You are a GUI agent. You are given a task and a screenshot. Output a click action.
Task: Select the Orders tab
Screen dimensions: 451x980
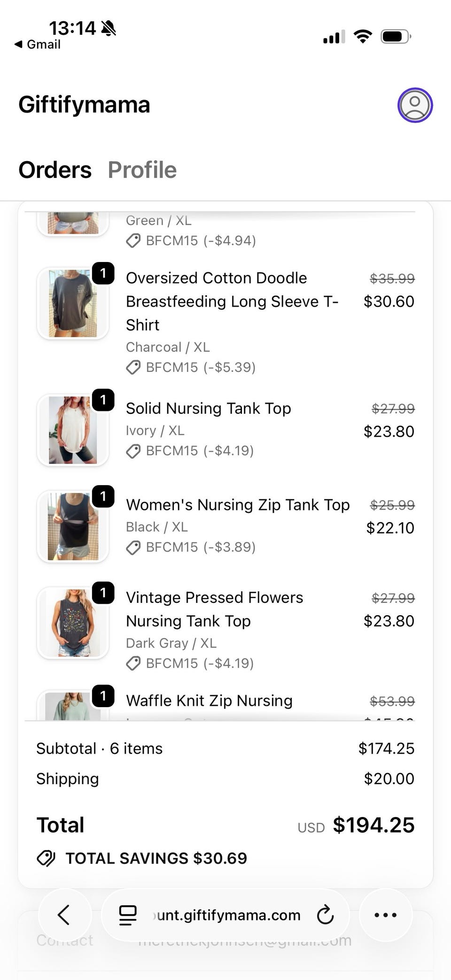(x=55, y=170)
